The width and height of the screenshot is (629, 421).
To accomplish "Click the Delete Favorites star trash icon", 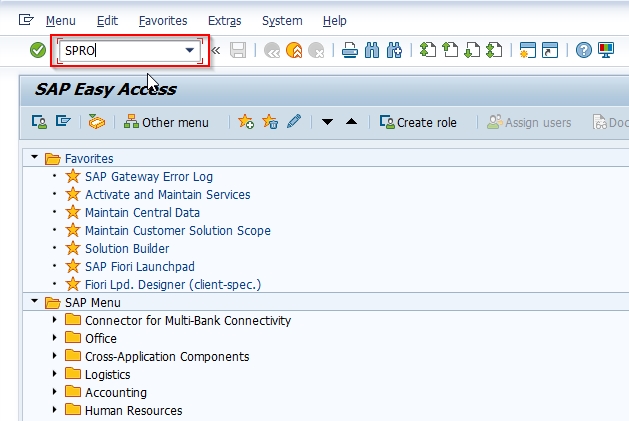I will click(x=270, y=122).
